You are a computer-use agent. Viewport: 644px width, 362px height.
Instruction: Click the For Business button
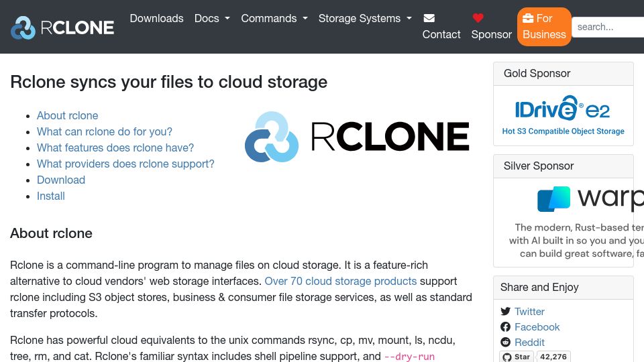tap(544, 27)
